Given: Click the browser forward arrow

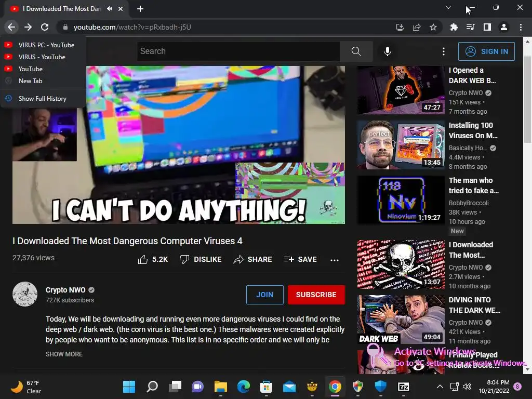Looking at the screenshot, I should (x=28, y=27).
